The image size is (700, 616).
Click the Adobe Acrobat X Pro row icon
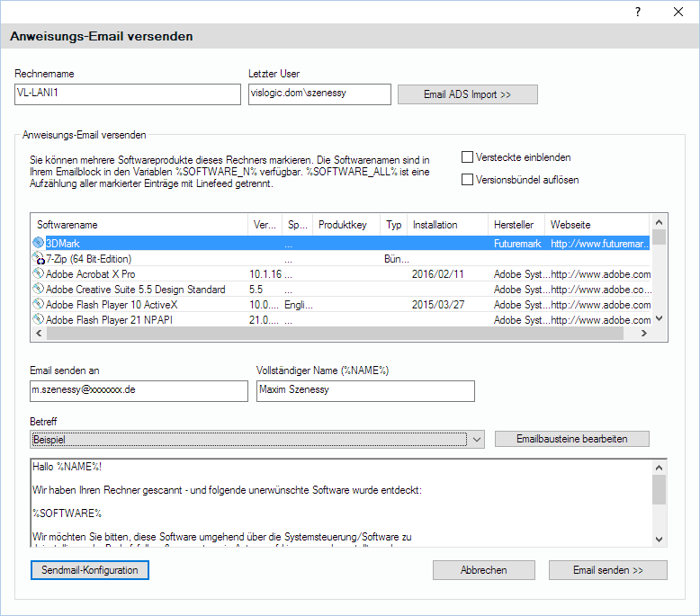pos(39,273)
